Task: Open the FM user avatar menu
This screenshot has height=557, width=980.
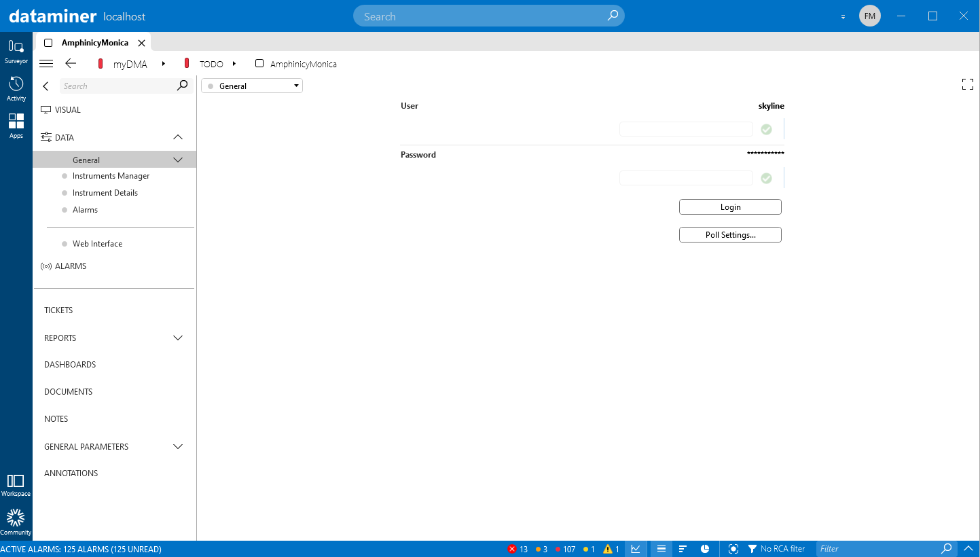Action: (x=870, y=16)
